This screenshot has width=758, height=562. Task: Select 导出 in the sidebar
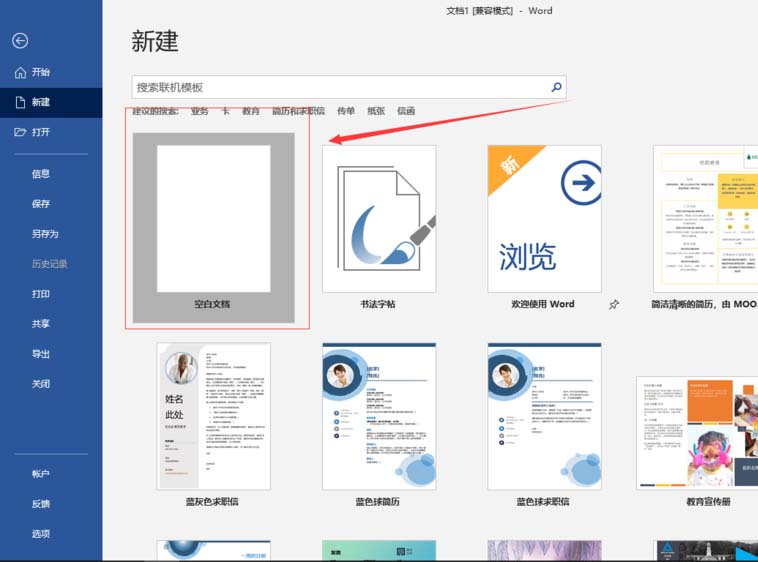(41, 354)
